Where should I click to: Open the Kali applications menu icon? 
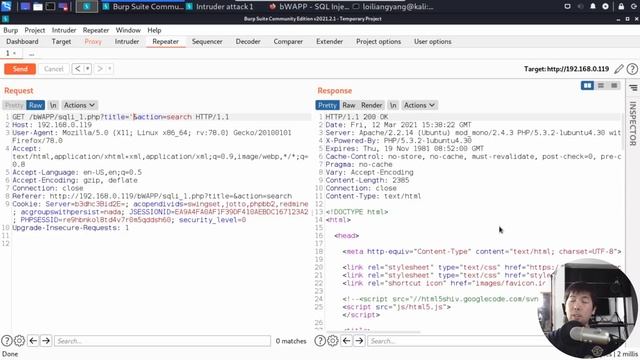[x=6, y=6]
